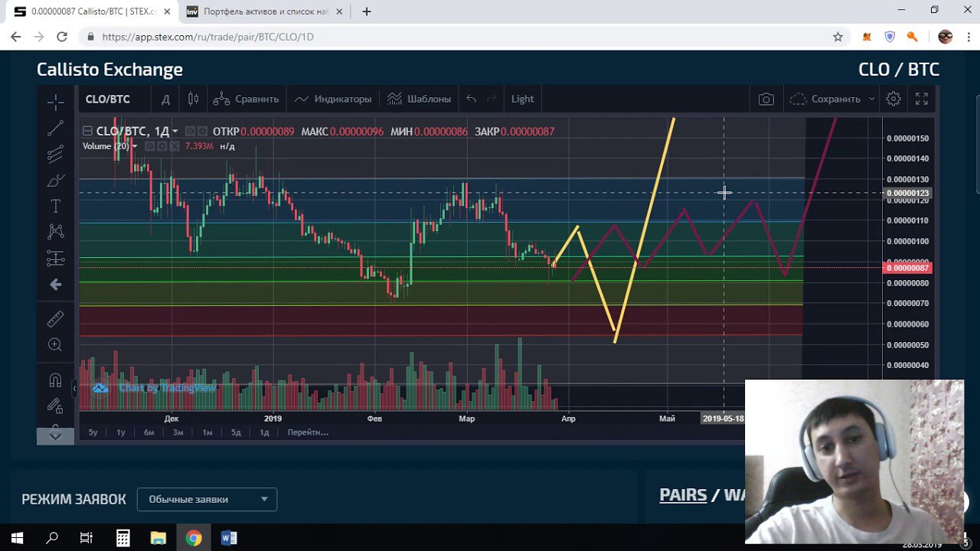Set the chart range to 3м
980x551 pixels.
(x=178, y=432)
